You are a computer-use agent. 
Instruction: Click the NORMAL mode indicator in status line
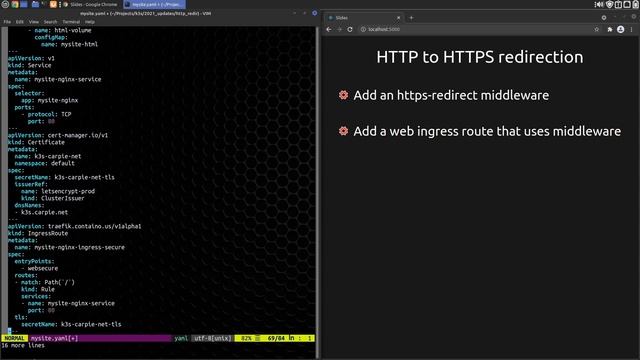[14, 338]
